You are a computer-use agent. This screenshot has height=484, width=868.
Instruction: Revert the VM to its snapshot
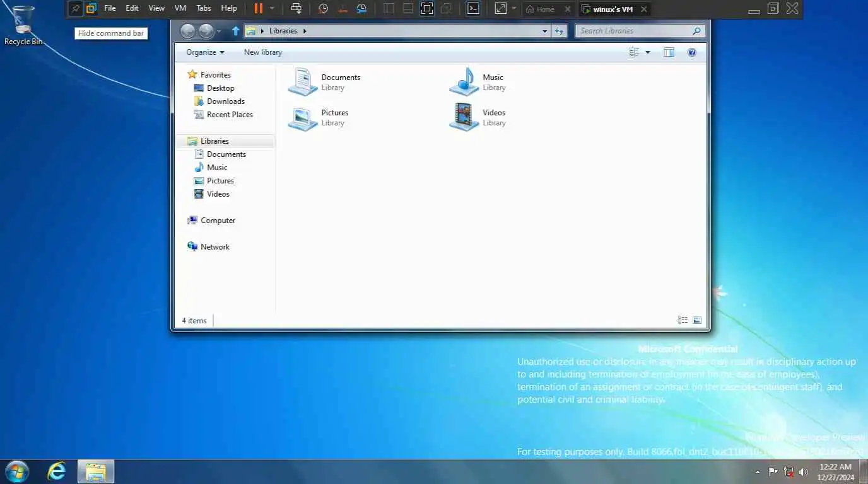[x=343, y=9]
